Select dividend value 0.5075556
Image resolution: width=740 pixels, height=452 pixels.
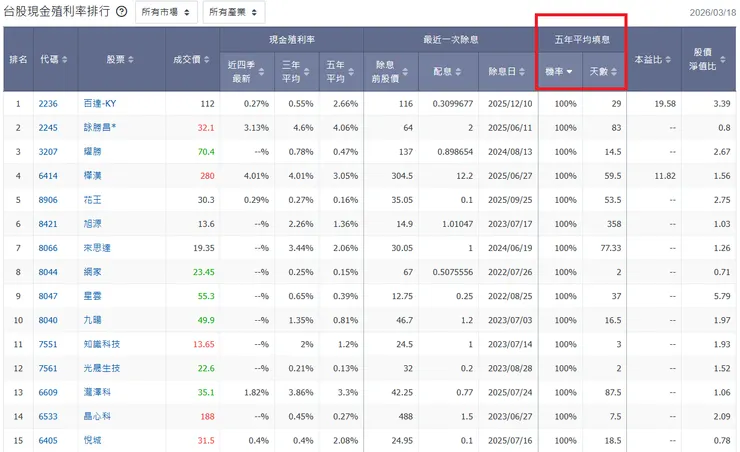click(x=453, y=272)
